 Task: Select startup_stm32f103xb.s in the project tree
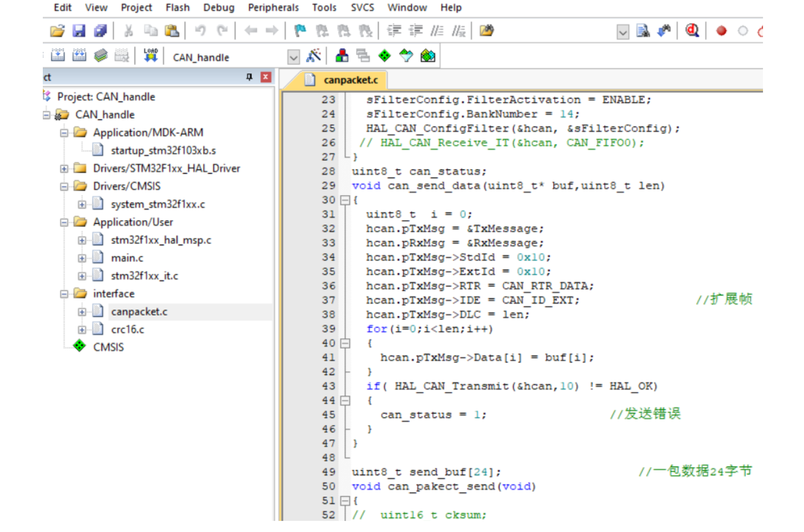tap(163, 150)
